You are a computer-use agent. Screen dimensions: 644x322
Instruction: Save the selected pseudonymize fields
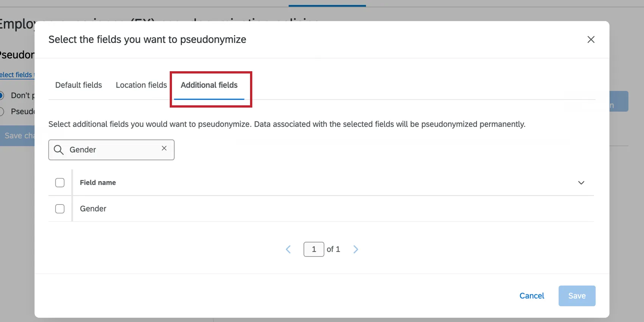click(576, 295)
